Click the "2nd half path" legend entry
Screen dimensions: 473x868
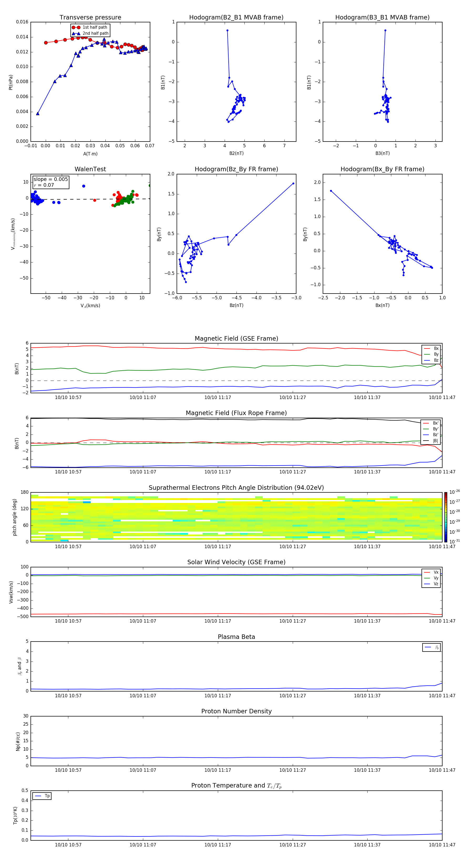(x=96, y=33)
